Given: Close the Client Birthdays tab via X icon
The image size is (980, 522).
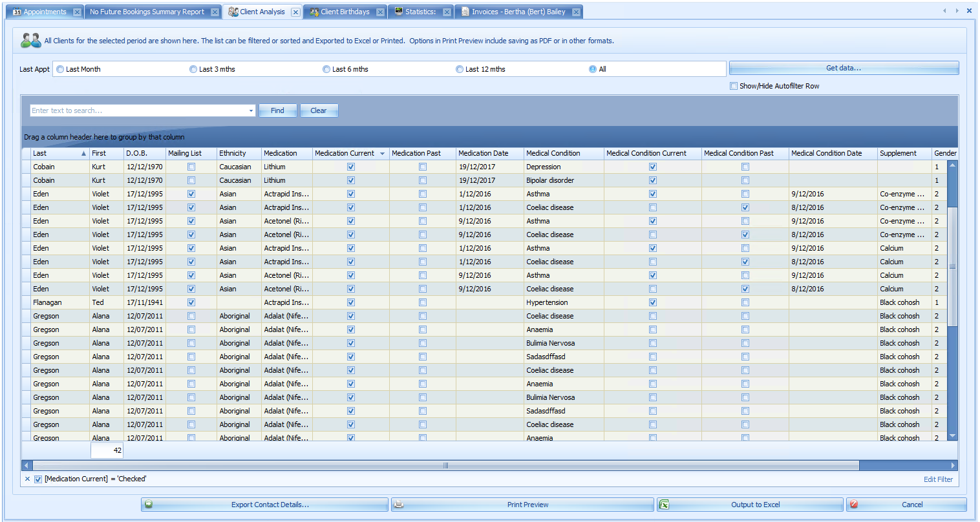Looking at the screenshot, I should pos(380,12).
